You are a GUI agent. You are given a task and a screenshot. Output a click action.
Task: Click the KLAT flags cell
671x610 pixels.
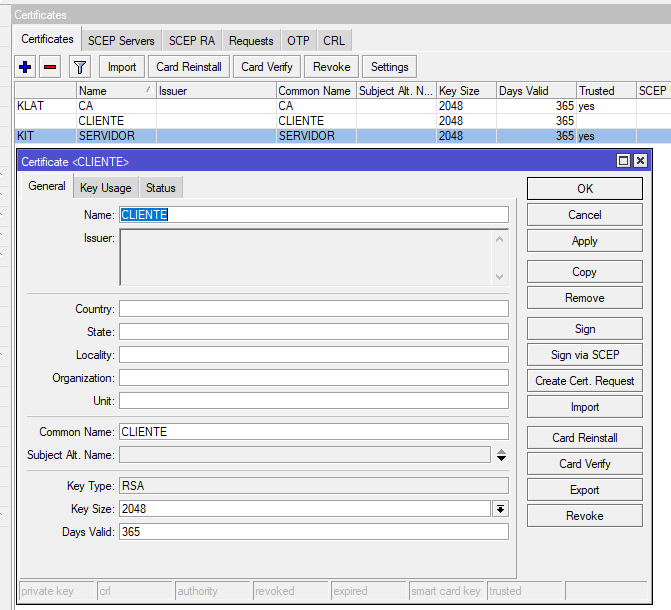(x=45, y=106)
